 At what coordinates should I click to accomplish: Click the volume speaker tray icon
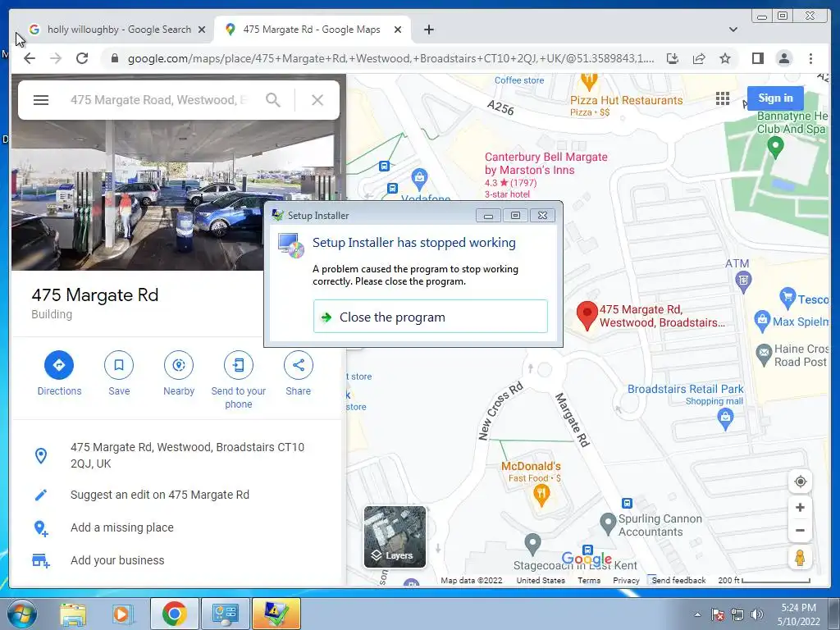(x=756, y=614)
